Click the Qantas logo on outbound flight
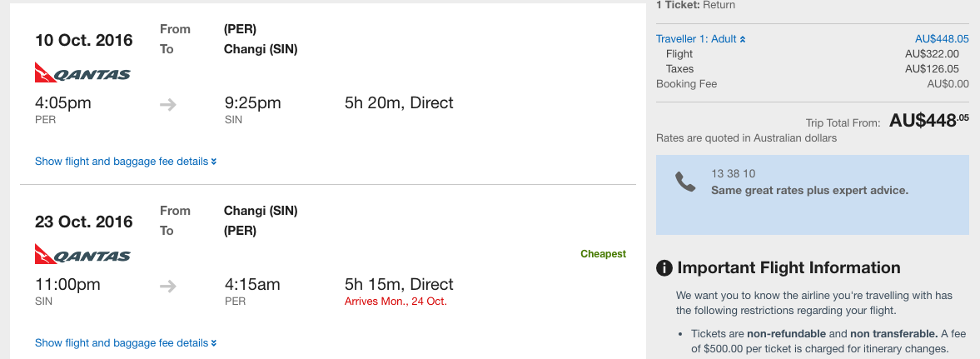The width and height of the screenshot is (980, 359). pos(82,72)
